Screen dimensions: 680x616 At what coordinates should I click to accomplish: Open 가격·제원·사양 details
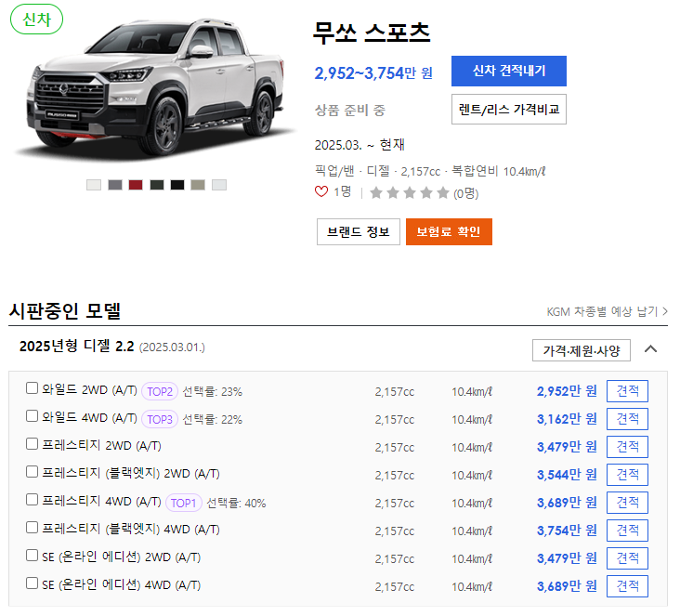[582, 350]
